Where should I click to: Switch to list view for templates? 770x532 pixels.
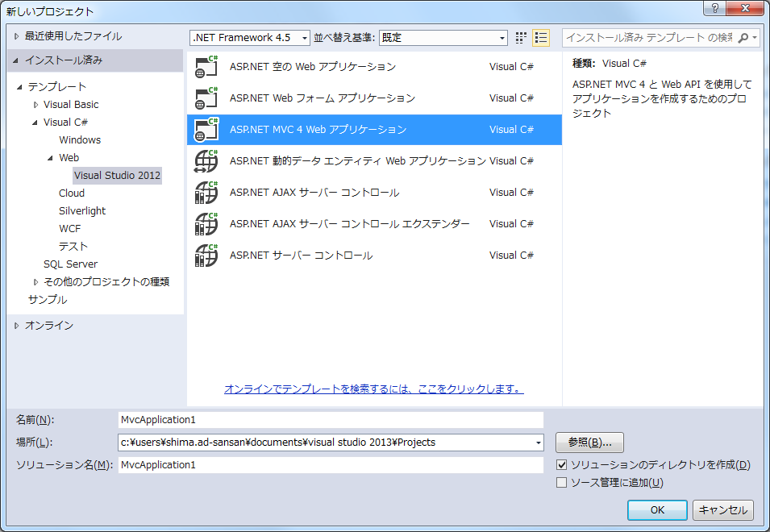click(541, 37)
